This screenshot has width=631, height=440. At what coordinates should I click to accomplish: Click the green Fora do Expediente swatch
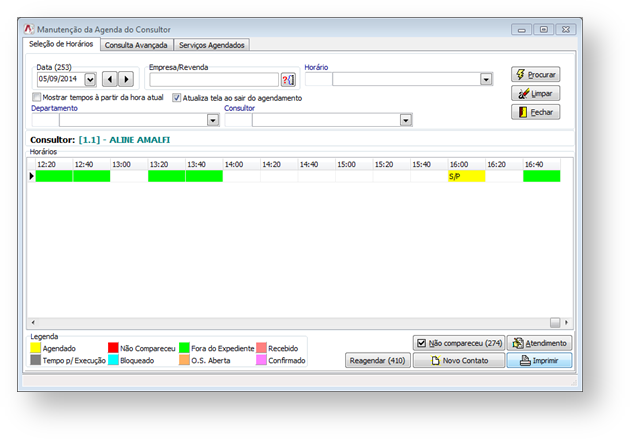(x=184, y=348)
